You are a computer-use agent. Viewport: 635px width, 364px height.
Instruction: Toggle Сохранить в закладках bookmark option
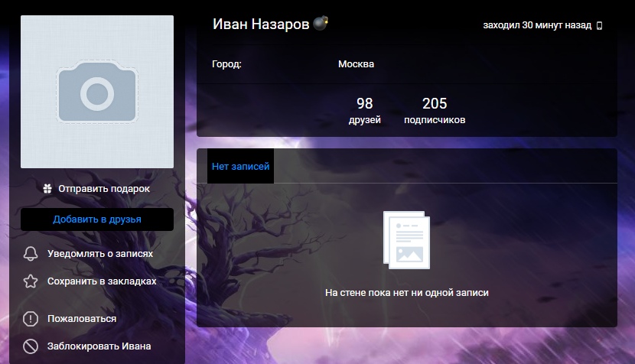pos(102,281)
